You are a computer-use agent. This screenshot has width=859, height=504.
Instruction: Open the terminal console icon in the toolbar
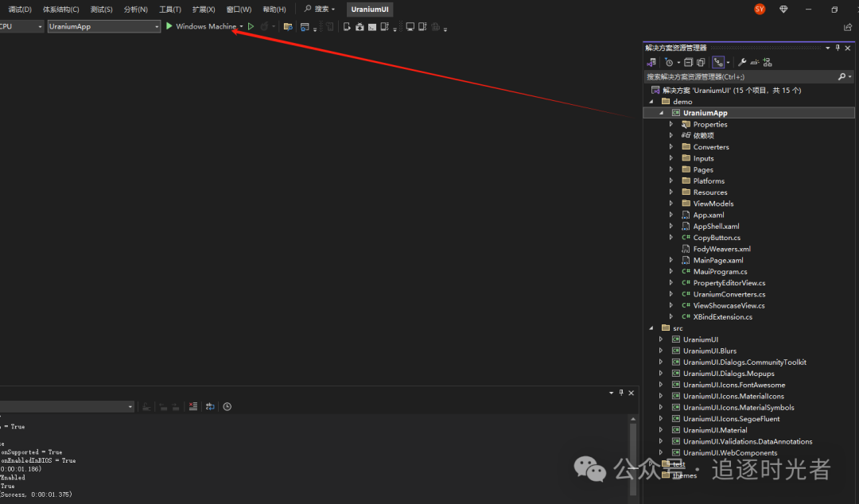(372, 26)
